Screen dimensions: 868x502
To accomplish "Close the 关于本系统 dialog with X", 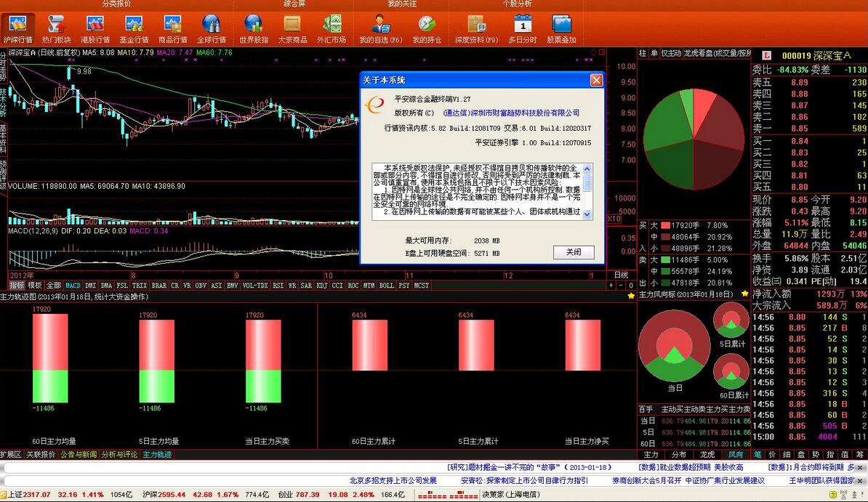I will pyautogui.click(x=596, y=80).
